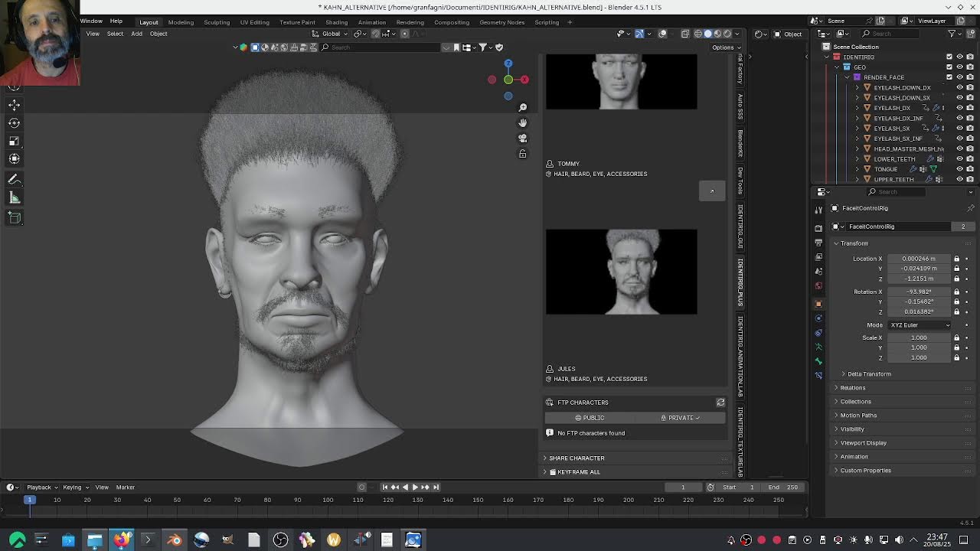Screen dimensions: 980x551
Task: Select the Add Cube tool
Action: (14, 218)
